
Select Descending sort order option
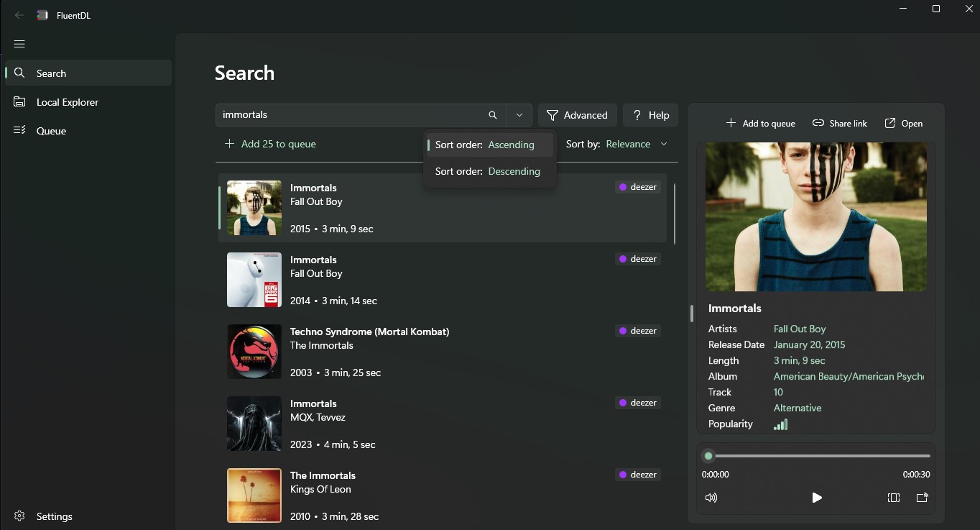[490, 171]
